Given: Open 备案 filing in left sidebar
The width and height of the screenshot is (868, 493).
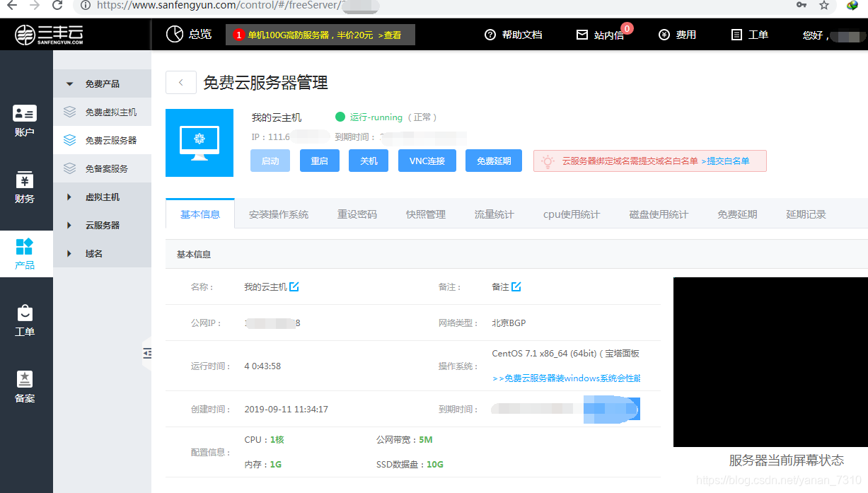Looking at the screenshot, I should click(x=25, y=387).
